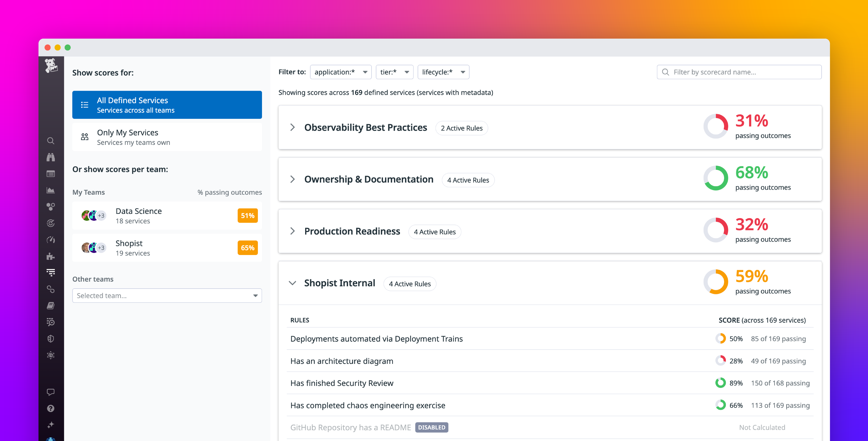Open the feedback chat bubble icon
Screen dimensions: 868x441
point(51,391)
